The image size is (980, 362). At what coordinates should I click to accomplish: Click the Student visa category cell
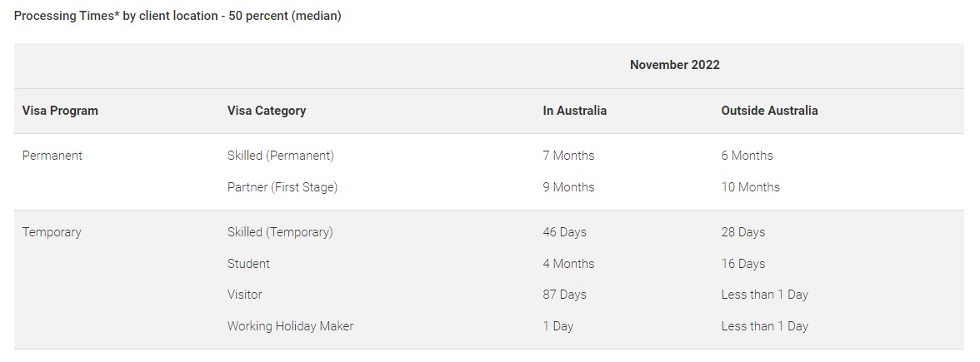click(248, 264)
